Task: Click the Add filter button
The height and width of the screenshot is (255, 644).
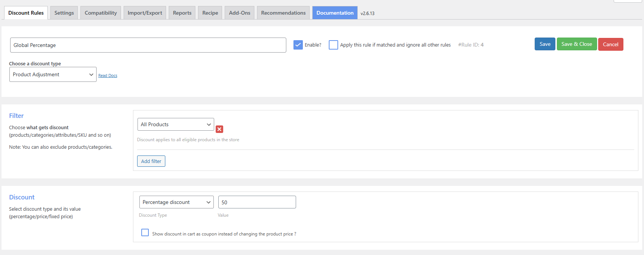Action: (x=151, y=161)
